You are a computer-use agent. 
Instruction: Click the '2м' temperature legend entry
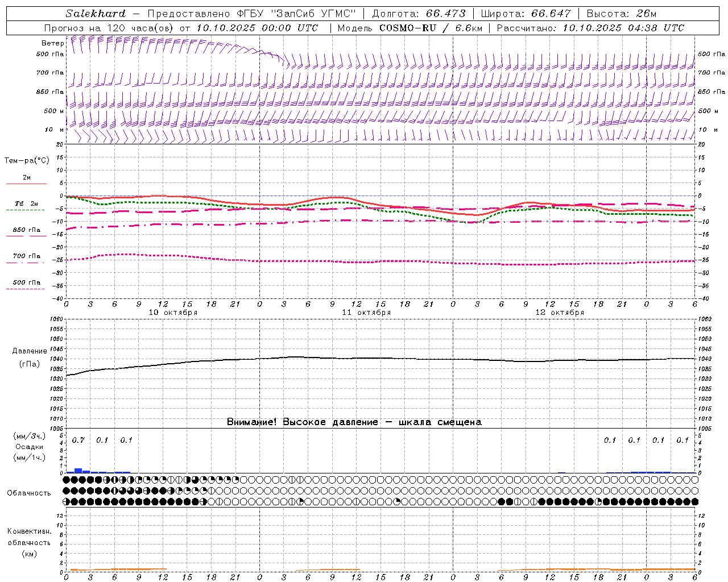27,178
